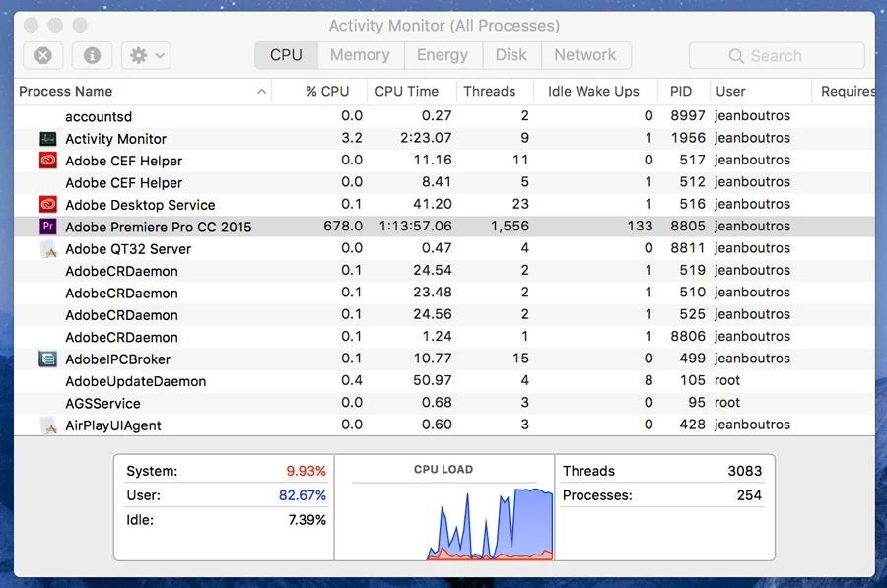Click the Adobe QT32 Server icon
Screen dimensions: 887x588
[x=48, y=249]
